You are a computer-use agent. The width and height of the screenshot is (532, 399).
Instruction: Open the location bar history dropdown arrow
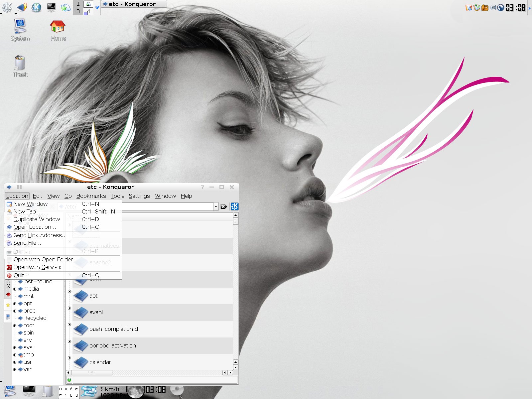[x=216, y=206]
